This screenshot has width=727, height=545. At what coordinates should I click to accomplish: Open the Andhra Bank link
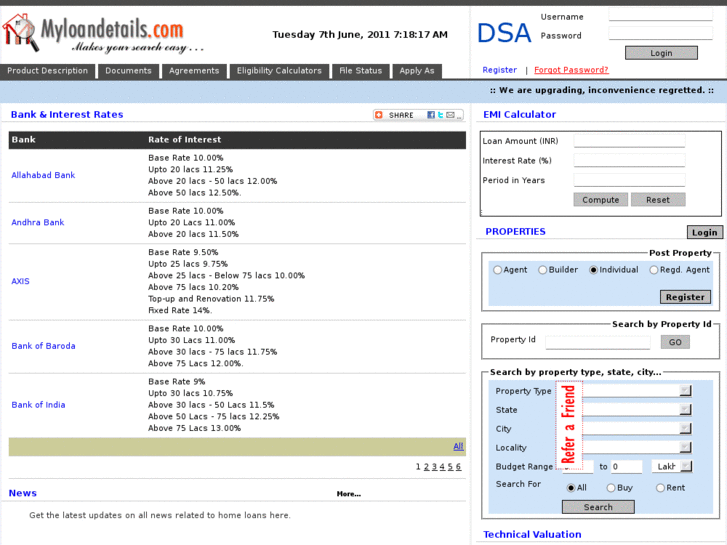click(38, 223)
